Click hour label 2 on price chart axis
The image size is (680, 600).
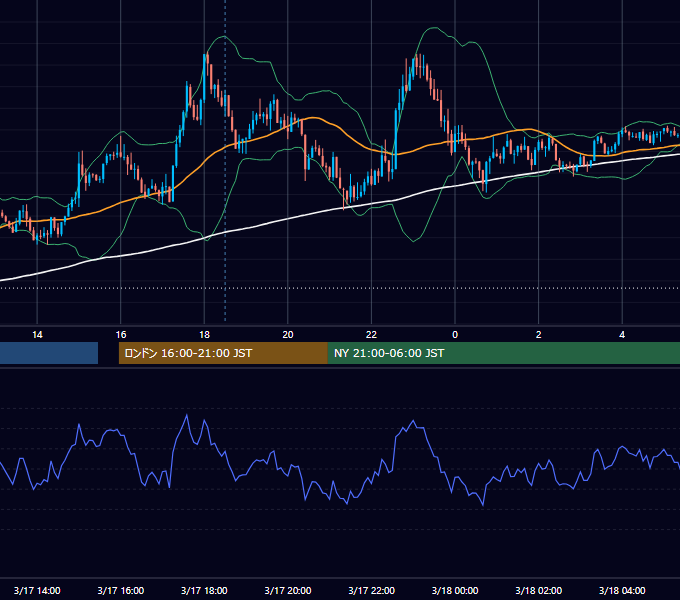pos(539,335)
